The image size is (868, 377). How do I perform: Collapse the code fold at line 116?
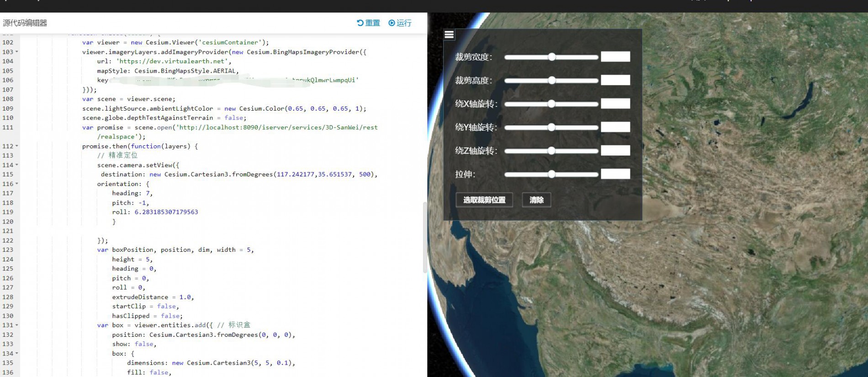tap(17, 184)
